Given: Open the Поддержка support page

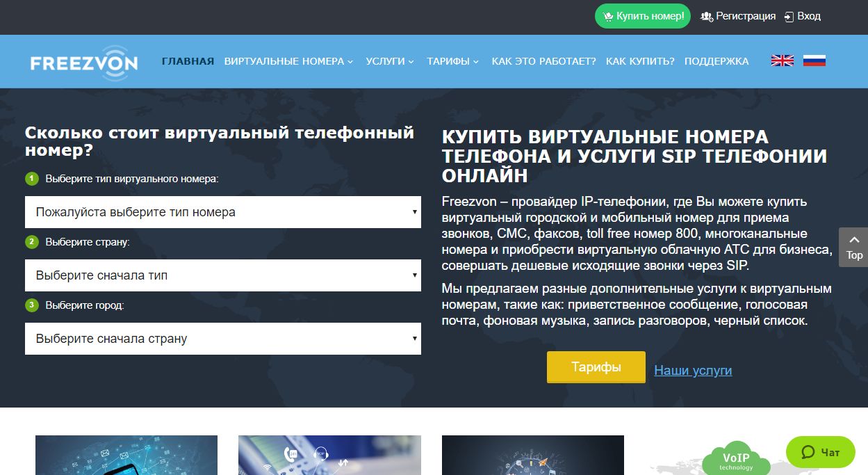Looking at the screenshot, I should (716, 61).
